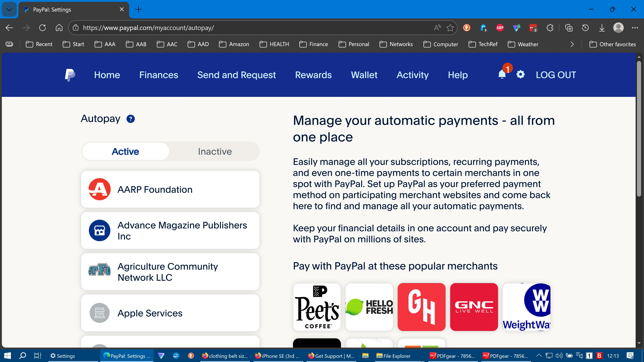Click LOG OUT link
This screenshot has width=644, height=362.
pyautogui.click(x=556, y=75)
